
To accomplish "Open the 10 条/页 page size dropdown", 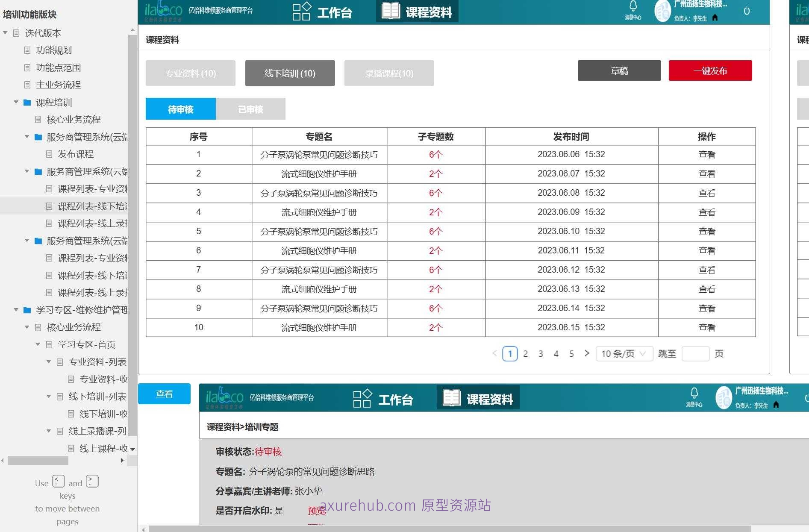I will pos(624,354).
